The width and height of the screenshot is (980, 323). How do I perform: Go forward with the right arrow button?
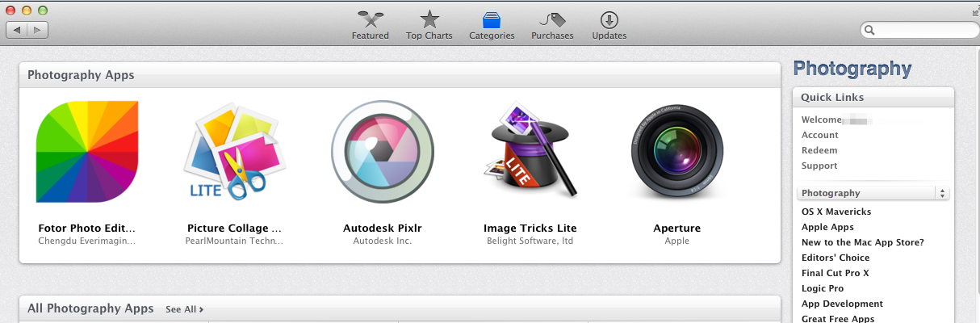click(x=38, y=30)
